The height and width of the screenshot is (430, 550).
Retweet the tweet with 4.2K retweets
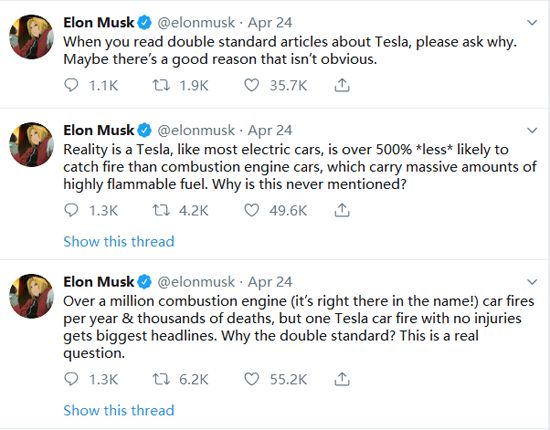click(x=161, y=210)
